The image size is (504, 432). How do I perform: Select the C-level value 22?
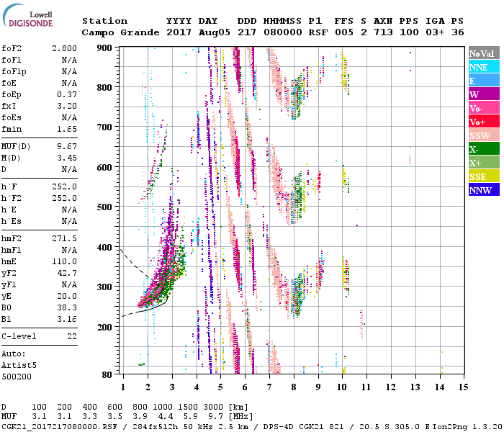point(72,337)
